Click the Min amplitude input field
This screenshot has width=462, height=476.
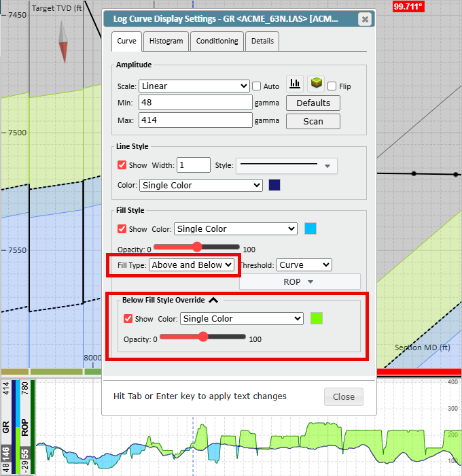196,103
